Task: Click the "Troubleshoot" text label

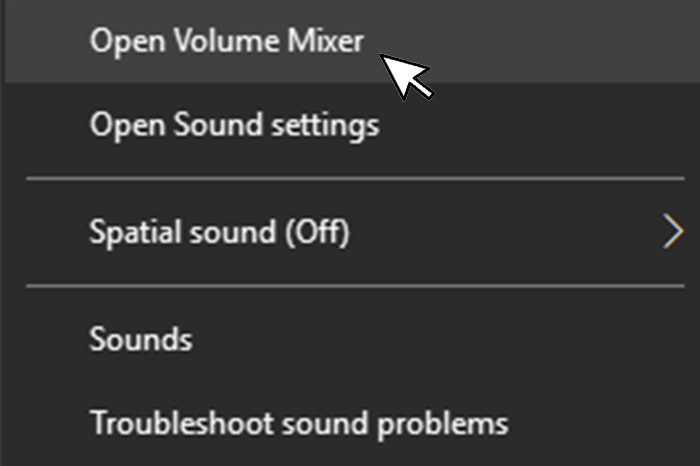Action: pos(156,423)
